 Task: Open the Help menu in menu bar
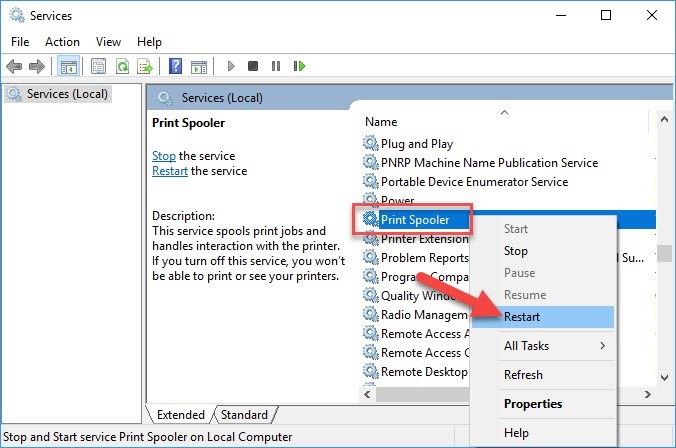[x=149, y=42]
